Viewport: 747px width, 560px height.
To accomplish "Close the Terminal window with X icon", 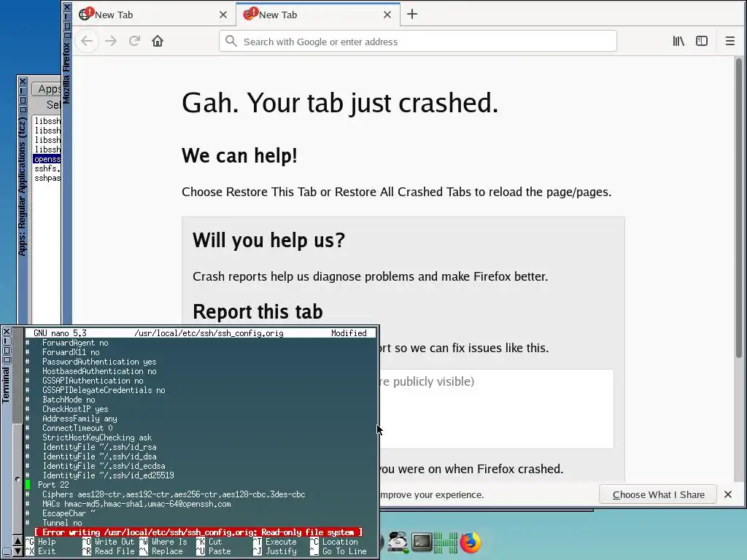I will (x=6, y=332).
